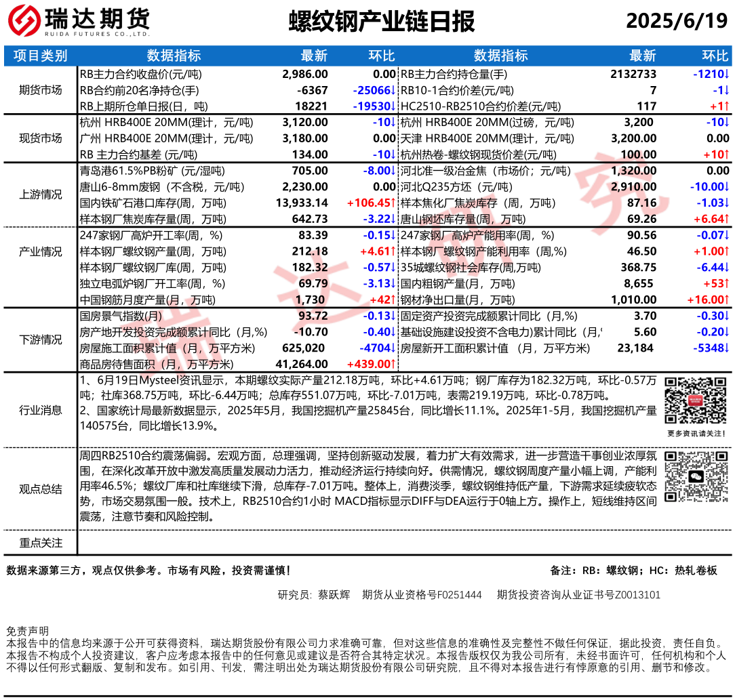Screen dimensions: 735x700
Task: Click the report date 2025/6/19
Action: click(676, 22)
